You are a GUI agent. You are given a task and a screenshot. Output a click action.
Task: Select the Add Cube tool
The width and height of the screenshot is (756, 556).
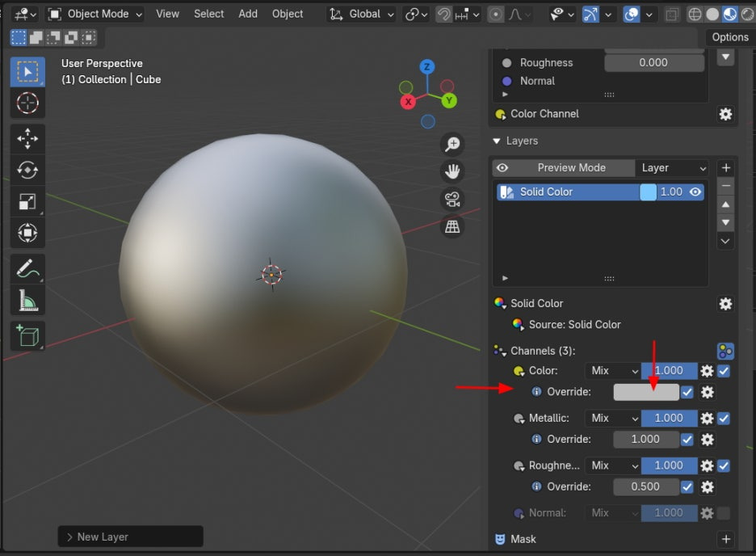tap(27, 335)
